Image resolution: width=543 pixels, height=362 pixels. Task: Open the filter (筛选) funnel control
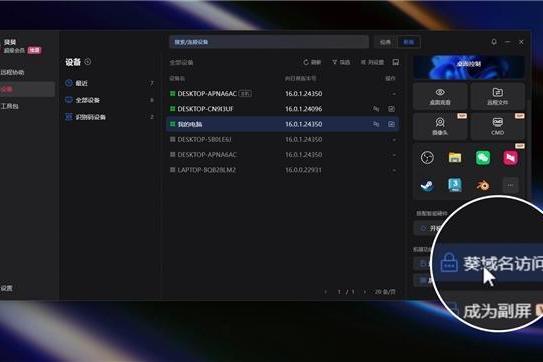pos(341,62)
